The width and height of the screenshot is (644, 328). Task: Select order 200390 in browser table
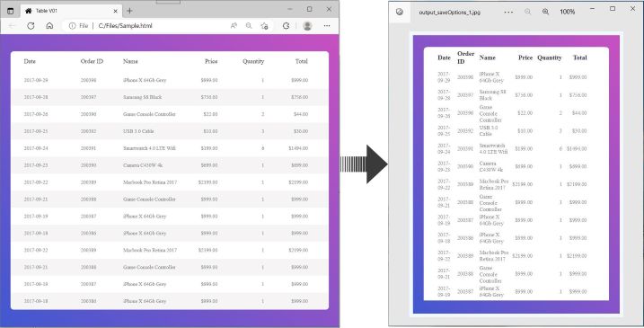pyautogui.click(x=88, y=165)
